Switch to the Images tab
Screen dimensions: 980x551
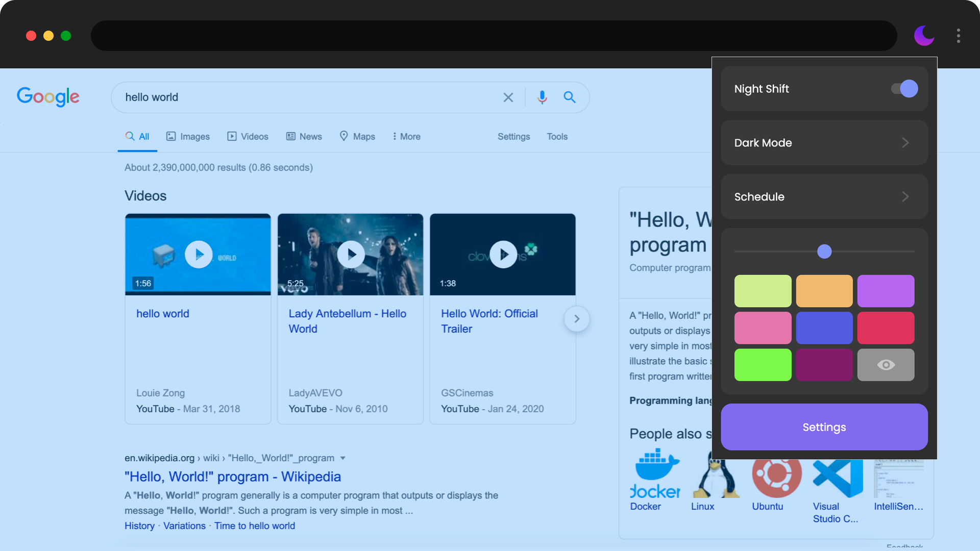(x=188, y=137)
